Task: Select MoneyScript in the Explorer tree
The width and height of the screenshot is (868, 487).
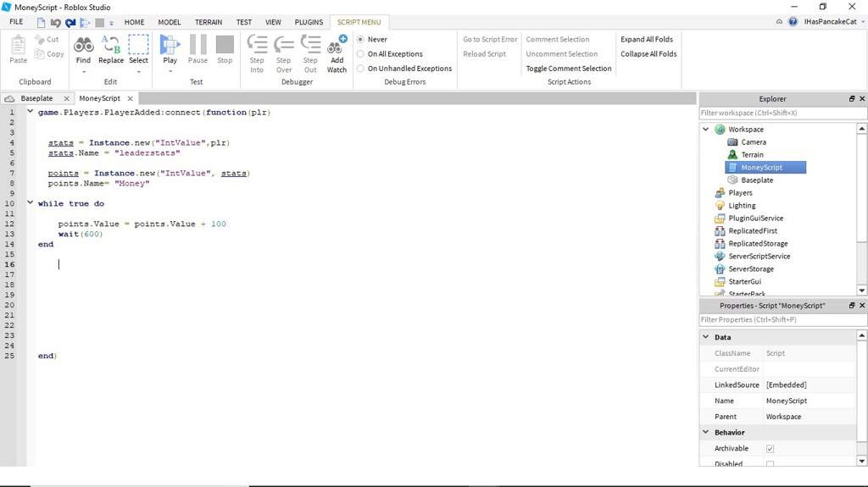Action: [x=765, y=167]
